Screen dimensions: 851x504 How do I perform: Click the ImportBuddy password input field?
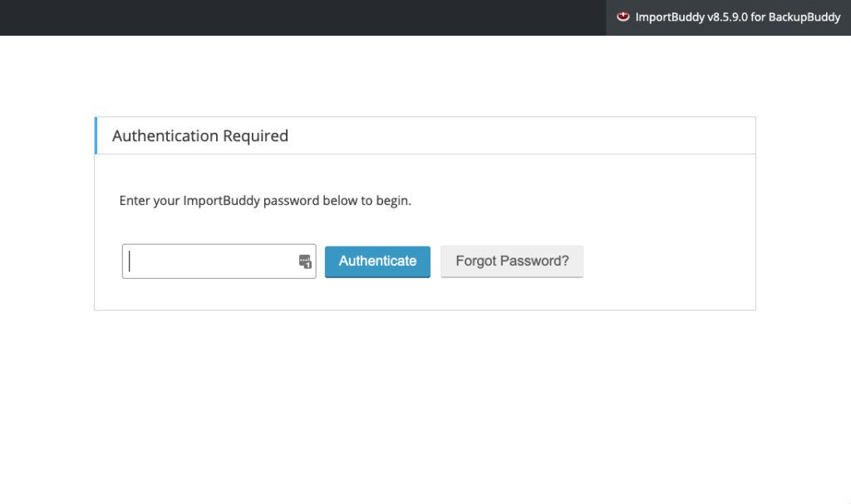(219, 262)
